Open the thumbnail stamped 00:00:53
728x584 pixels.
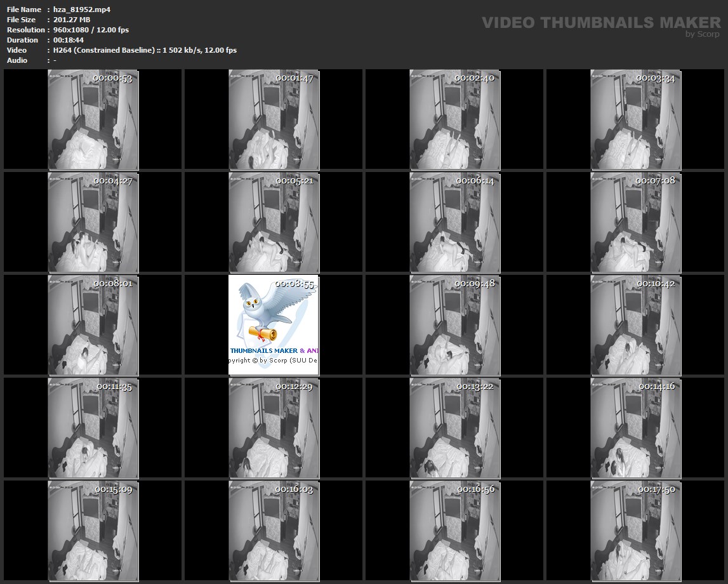pos(93,119)
